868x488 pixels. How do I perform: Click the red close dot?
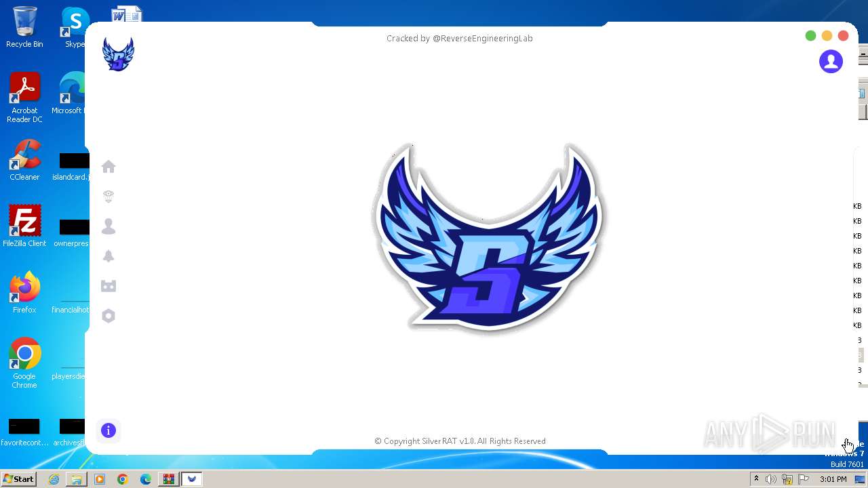[843, 36]
